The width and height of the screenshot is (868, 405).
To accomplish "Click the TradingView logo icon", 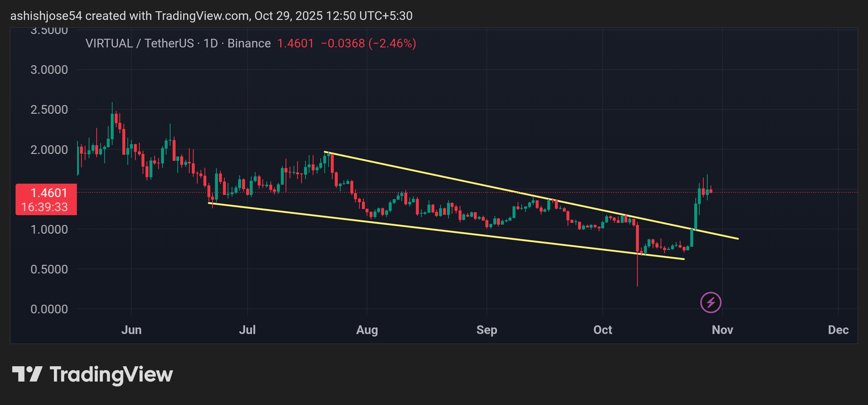I will (27, 374).
